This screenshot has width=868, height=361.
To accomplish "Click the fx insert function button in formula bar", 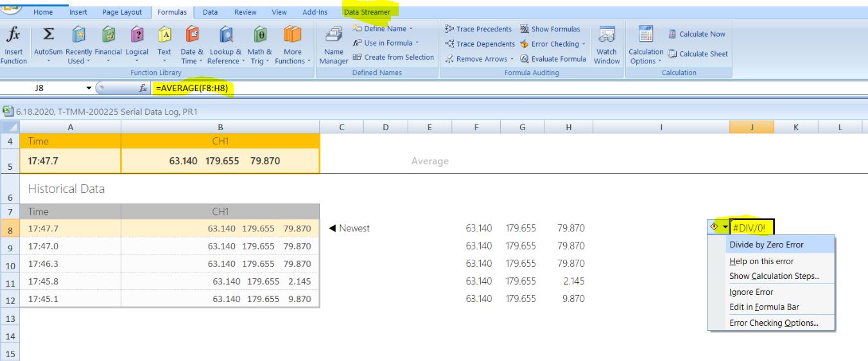I will click(143, 88).
